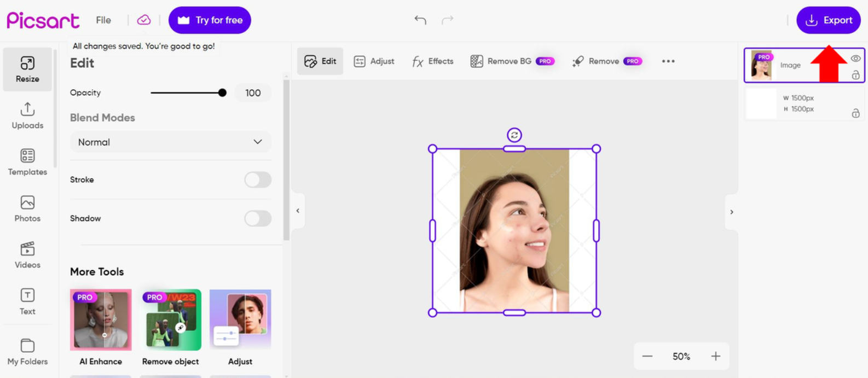Viewport: 868px width, 378px height.
Task: Open the Adjust tool under More Tools
Action: 240,328
